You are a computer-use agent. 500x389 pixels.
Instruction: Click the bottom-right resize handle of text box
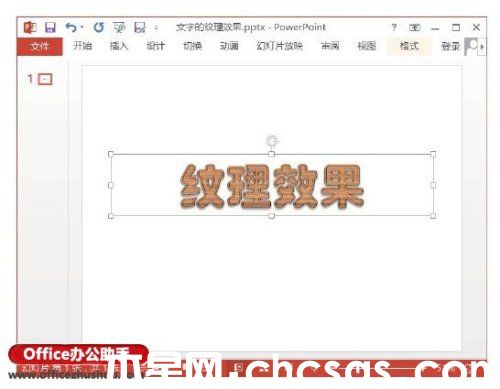click(433, 216)
